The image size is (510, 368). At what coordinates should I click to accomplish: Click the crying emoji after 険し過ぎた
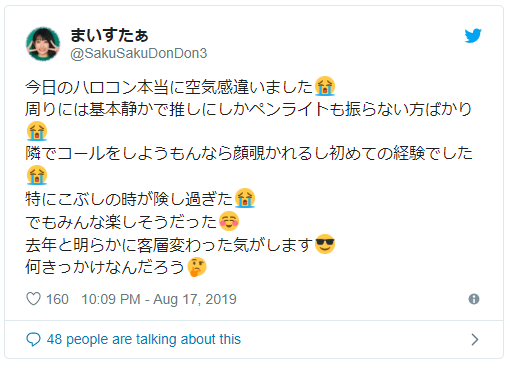(x=245, y=198)
